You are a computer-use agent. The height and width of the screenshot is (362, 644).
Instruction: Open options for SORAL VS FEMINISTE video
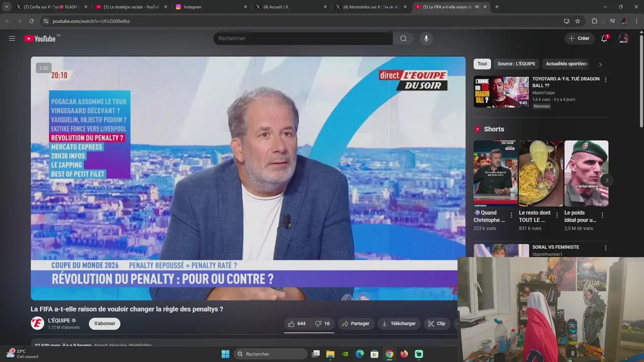click(605, 248)
